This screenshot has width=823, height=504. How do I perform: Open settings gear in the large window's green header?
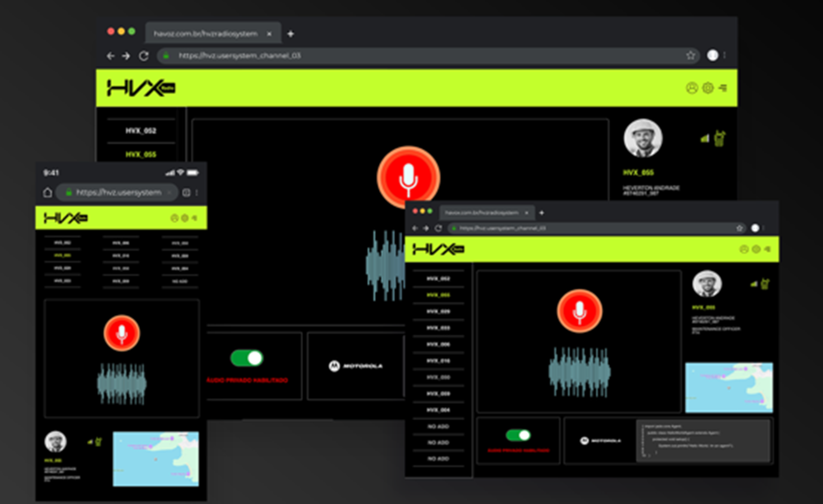[708, 88]
